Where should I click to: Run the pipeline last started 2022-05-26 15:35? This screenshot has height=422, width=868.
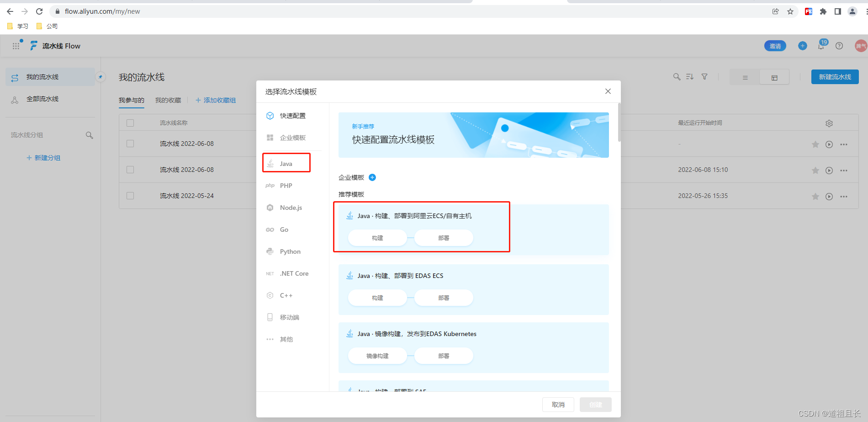[x=829, y=197]
